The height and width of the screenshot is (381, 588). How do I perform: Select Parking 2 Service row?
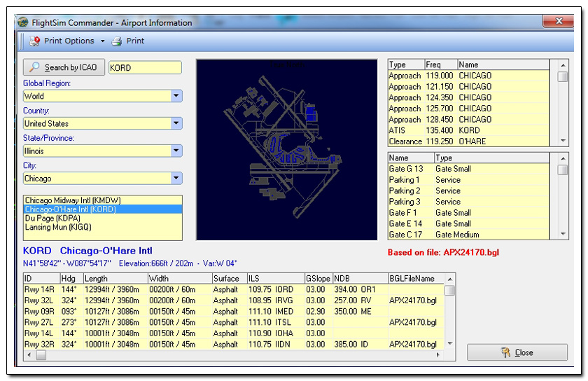click(x=469, y=190)
